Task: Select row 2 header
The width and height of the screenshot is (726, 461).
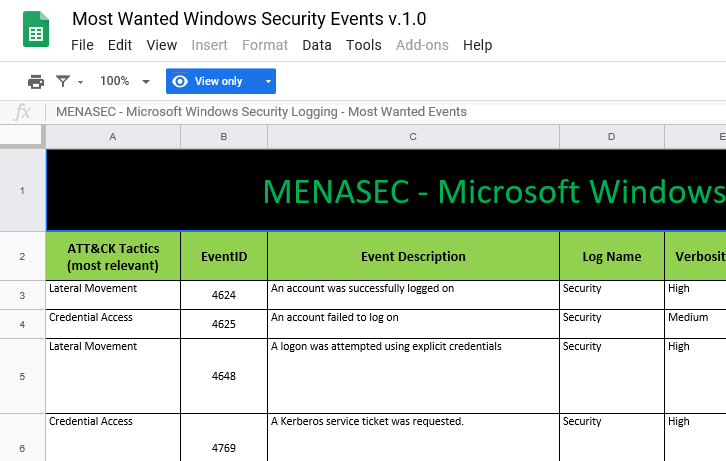Action: [22, 256]
